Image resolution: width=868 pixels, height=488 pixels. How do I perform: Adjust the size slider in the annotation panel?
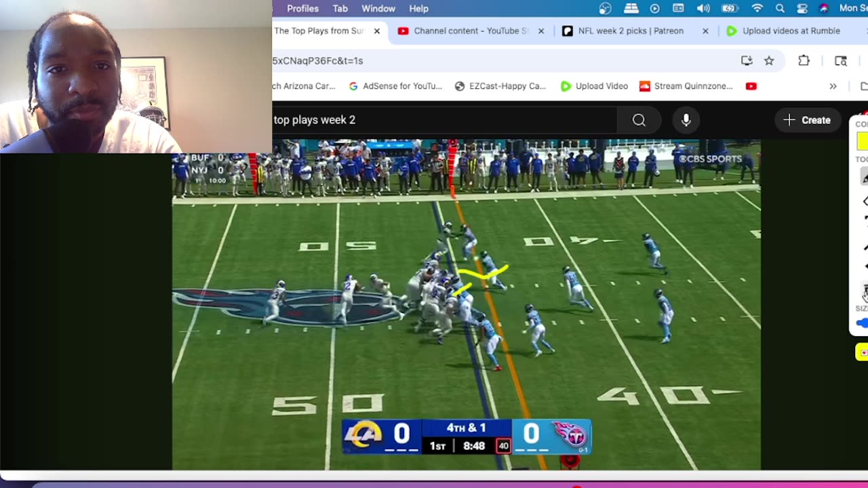(x=863, y=323)
